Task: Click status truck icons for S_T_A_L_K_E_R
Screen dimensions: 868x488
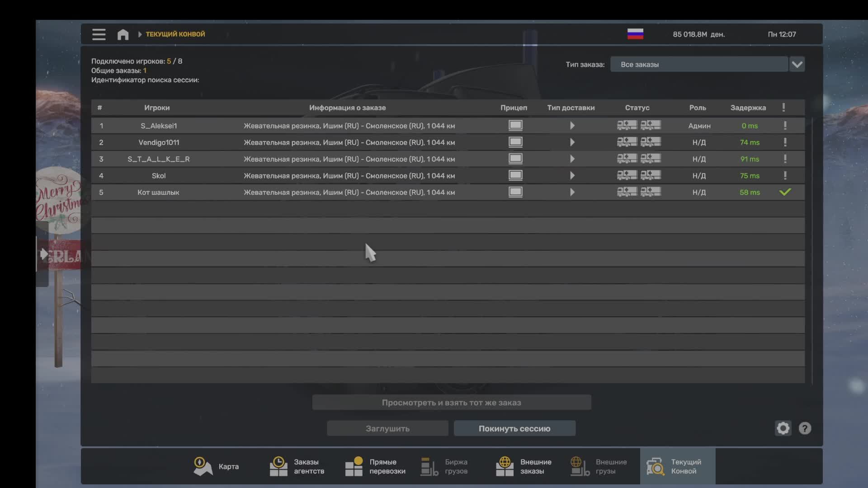Action: click(x=639, y=159)
